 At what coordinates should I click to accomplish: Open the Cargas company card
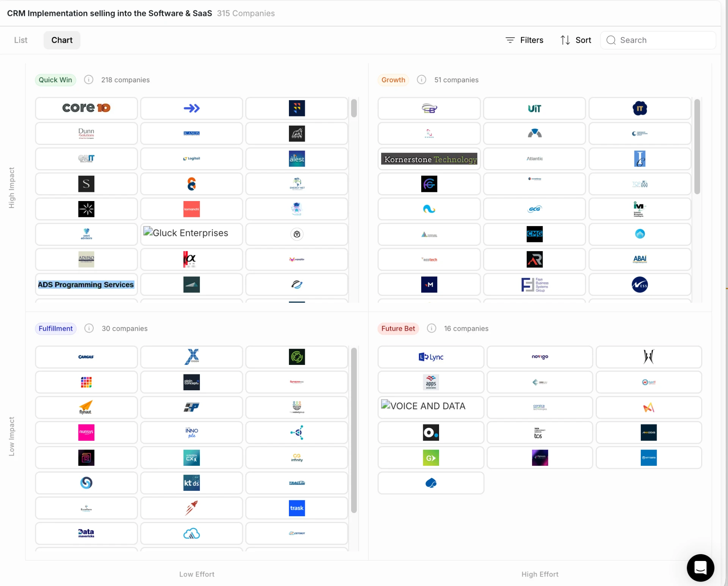click(x=86, y=357)
